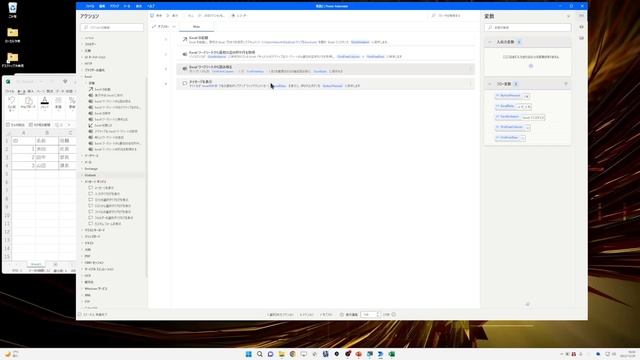Expand the OCR category in actions
The width and height of the screenshot is (640, 360).
[82, 276]
